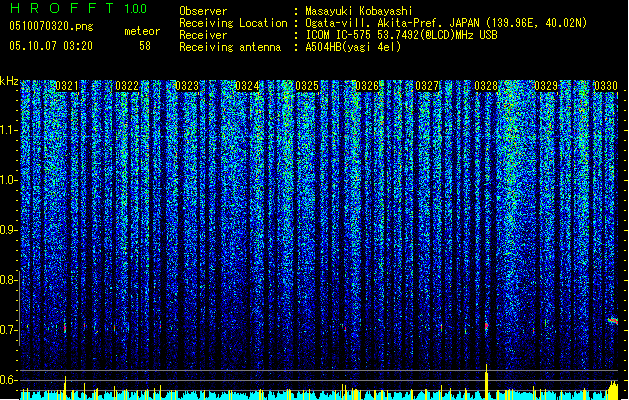This screenshot has width=629, height=400.
Task: Click the 0.9 frequency axis label
Action: point(8,230)
